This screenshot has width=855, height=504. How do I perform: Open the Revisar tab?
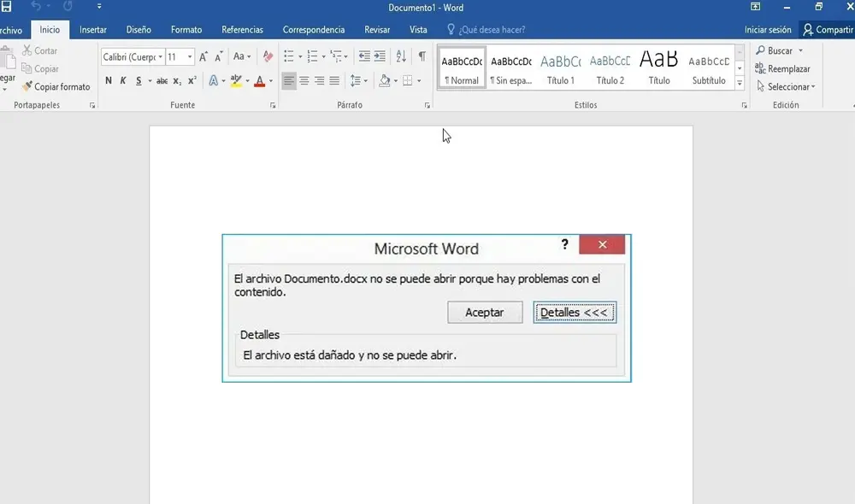[377, 28]
